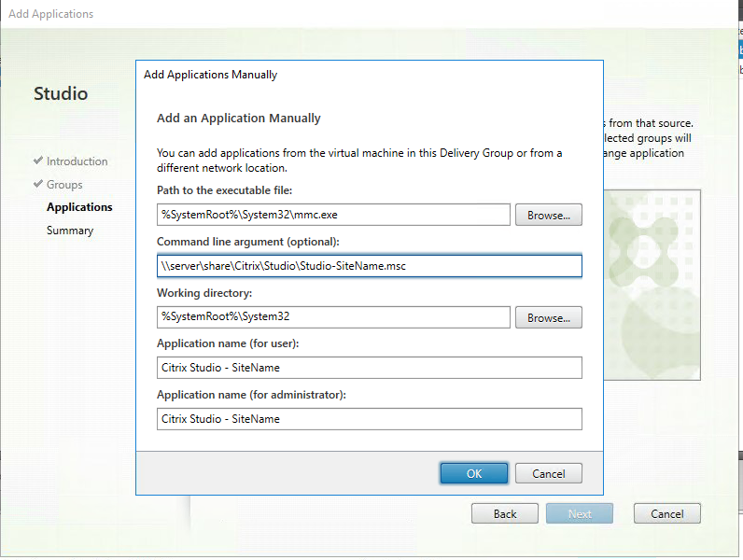
Task: Focus the Working directory field
Action: (x=333, y=317)
